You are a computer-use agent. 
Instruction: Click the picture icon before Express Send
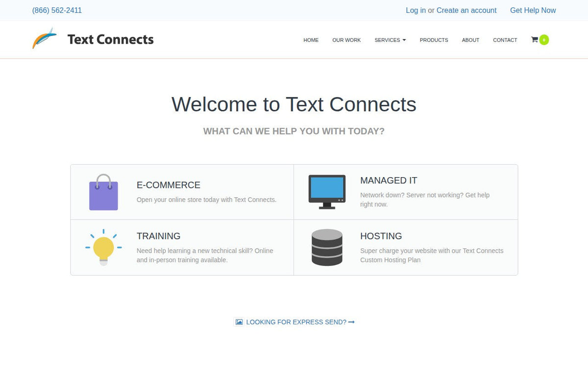(x=239, y=322)
